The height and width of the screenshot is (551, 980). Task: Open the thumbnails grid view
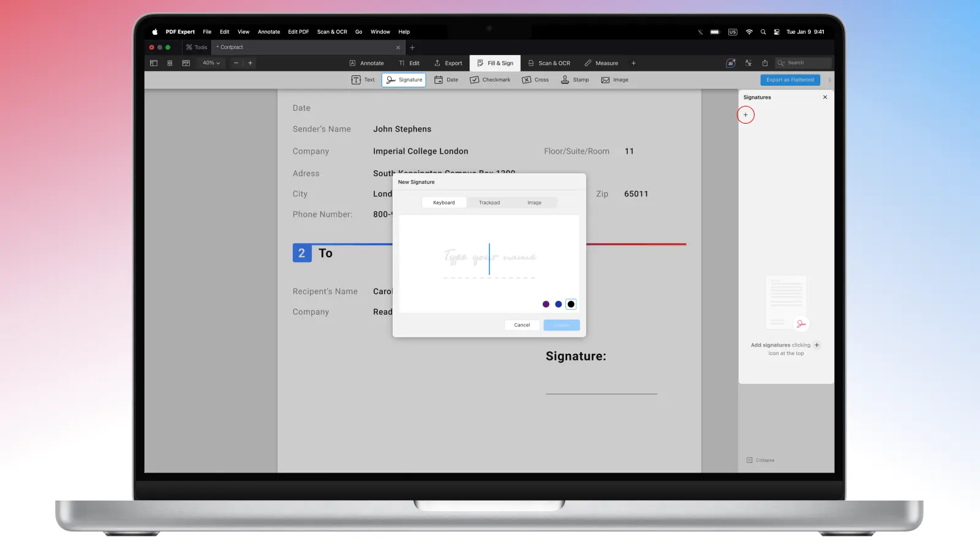pyautogui.click(x=170, y=63)
